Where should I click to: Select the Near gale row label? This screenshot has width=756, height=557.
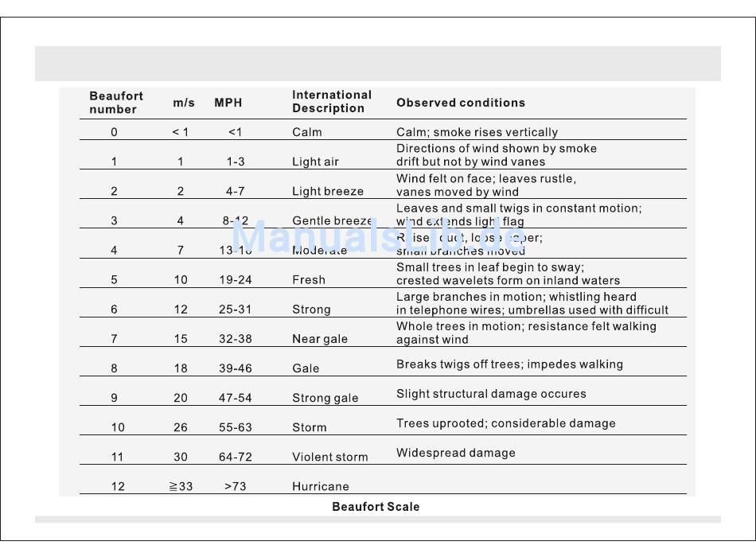coord(320,339)
